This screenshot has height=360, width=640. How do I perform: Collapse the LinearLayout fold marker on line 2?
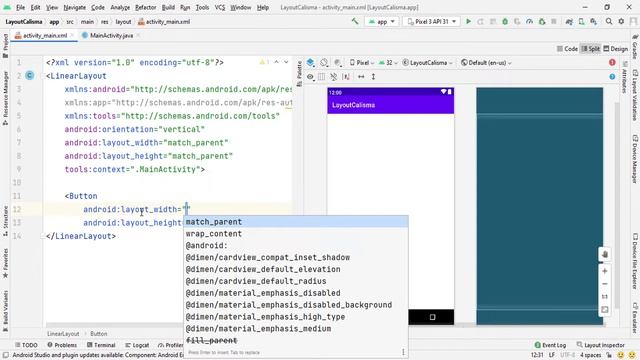point(43,76)
